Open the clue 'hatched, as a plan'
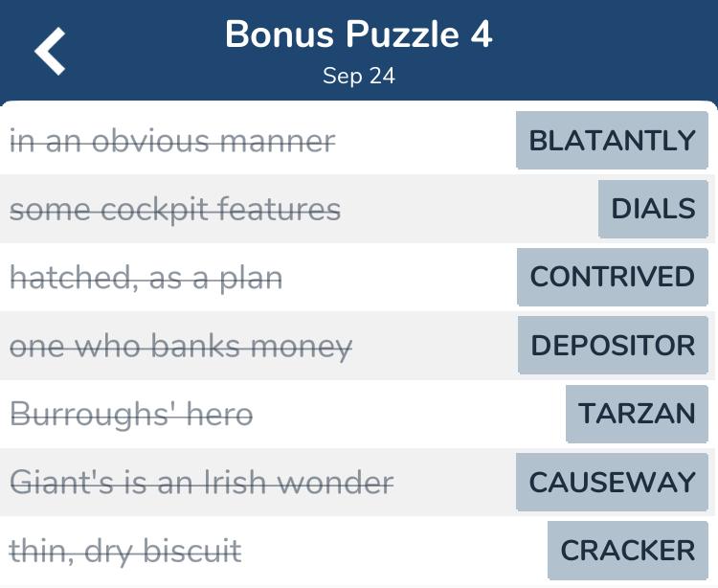The width and height of the screenshot is (718, 588). coord(146,279)
